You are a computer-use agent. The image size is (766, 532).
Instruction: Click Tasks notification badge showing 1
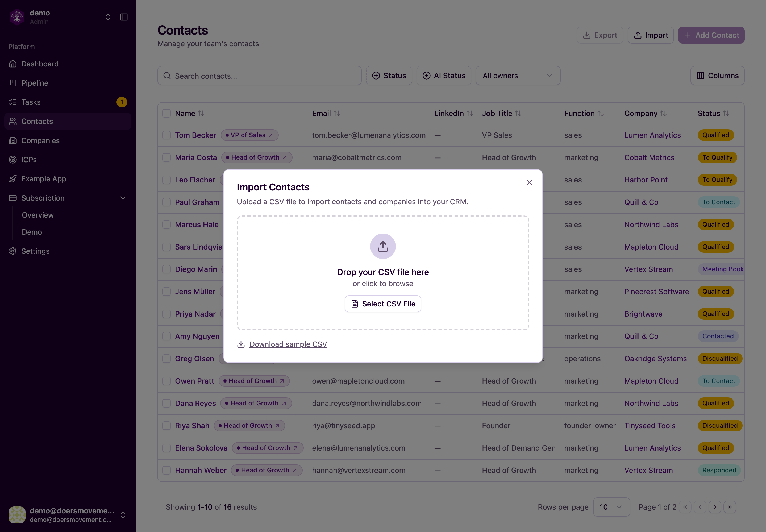[x=122, y=102]
